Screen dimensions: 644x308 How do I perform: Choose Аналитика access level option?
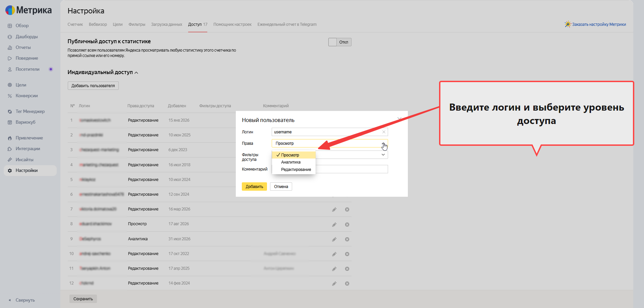(294, 162)
